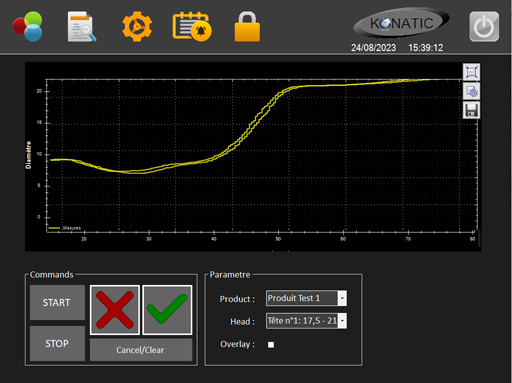
Task: Open the orange gear settings icon
Action: [x=137, y=27]
